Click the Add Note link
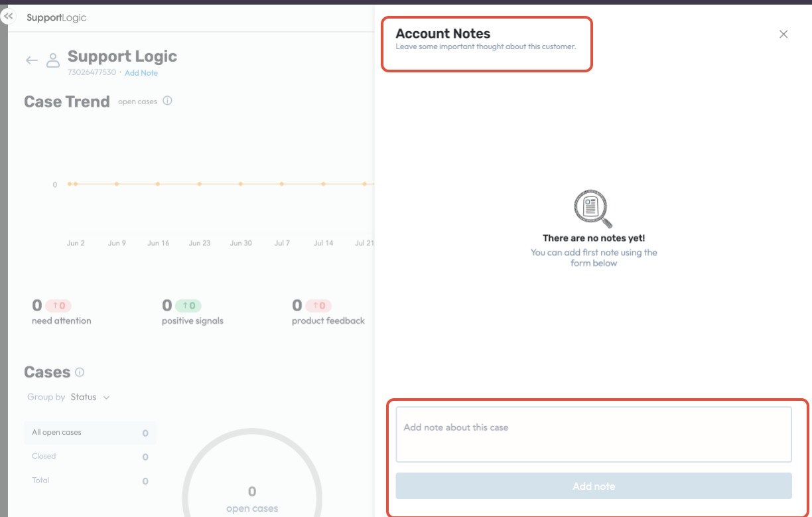This screenshot has height=517, width=812. pos(141,73)
